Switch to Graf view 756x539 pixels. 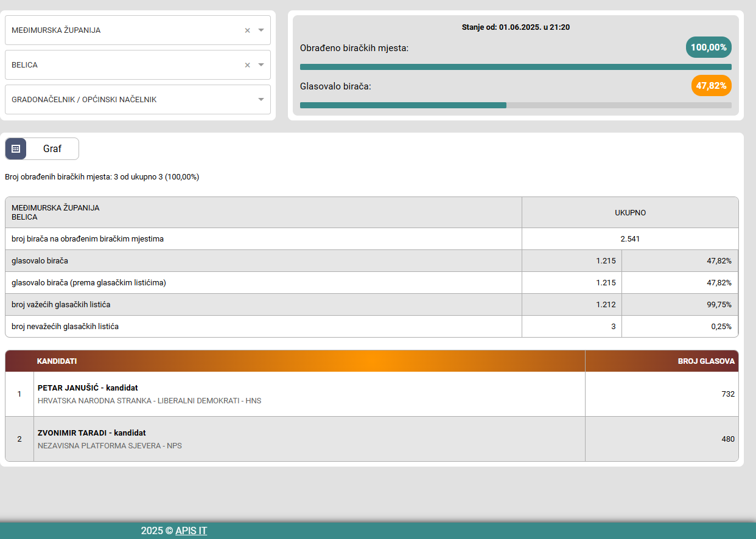pyautogui.click(x=52, y=148)
